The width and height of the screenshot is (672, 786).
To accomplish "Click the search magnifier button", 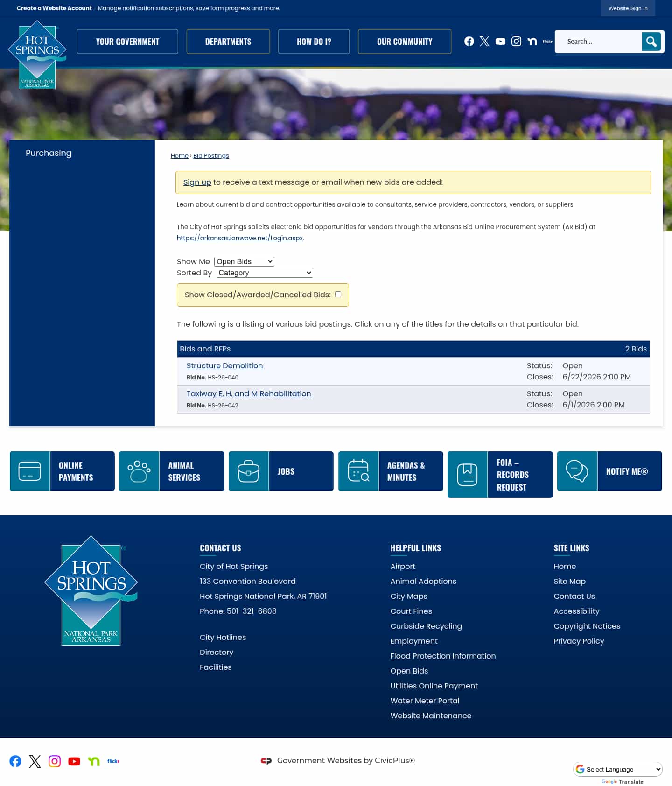I will (x=651, y=42).
